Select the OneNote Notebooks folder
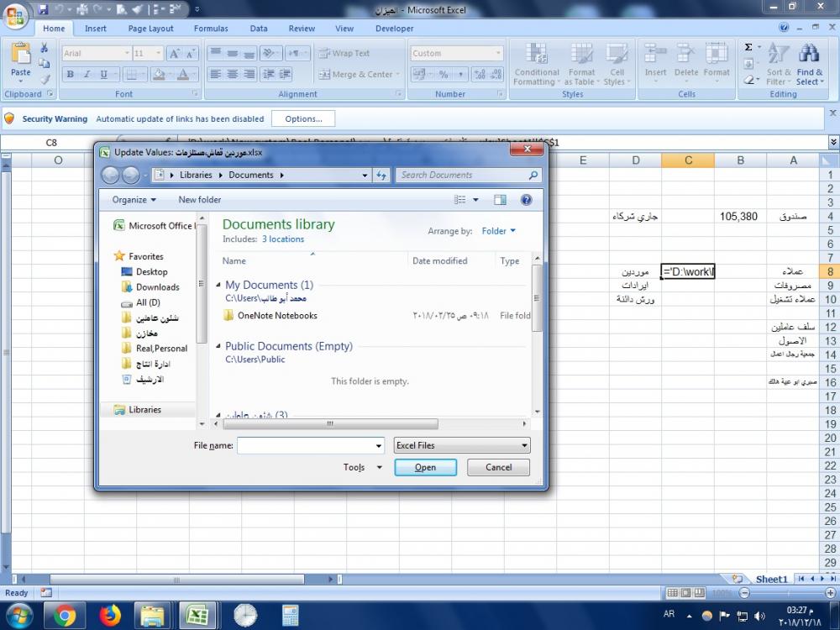840x630 pixels. (x=270, y=316)
